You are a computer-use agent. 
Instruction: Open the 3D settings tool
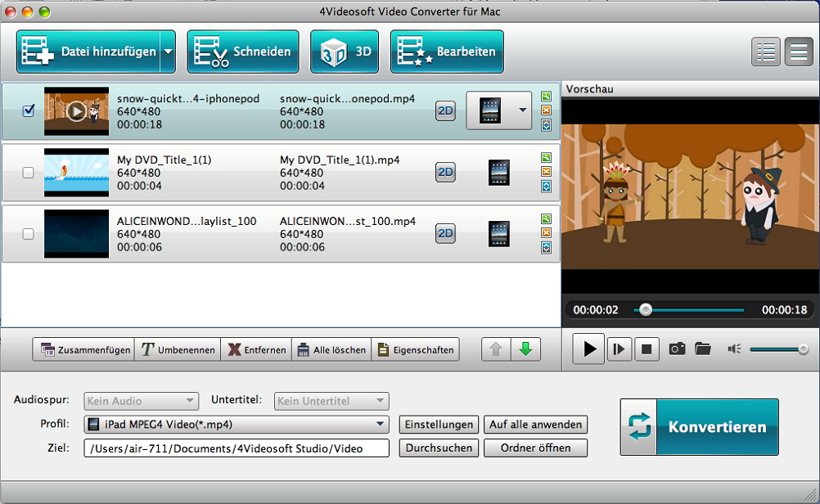pos(345,52)
